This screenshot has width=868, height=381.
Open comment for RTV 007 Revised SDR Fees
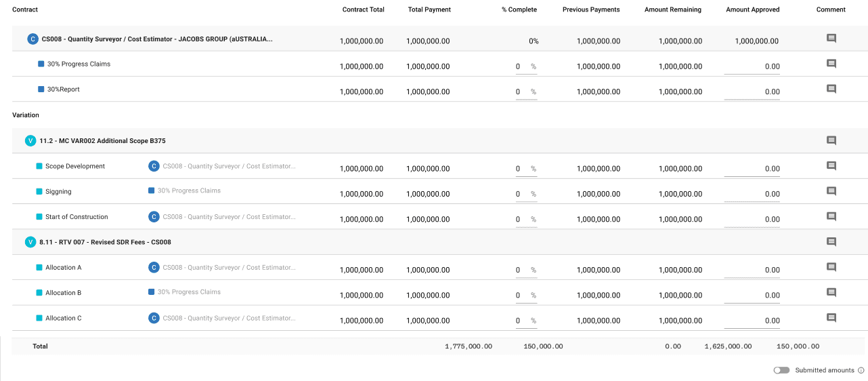click(831, 242)
